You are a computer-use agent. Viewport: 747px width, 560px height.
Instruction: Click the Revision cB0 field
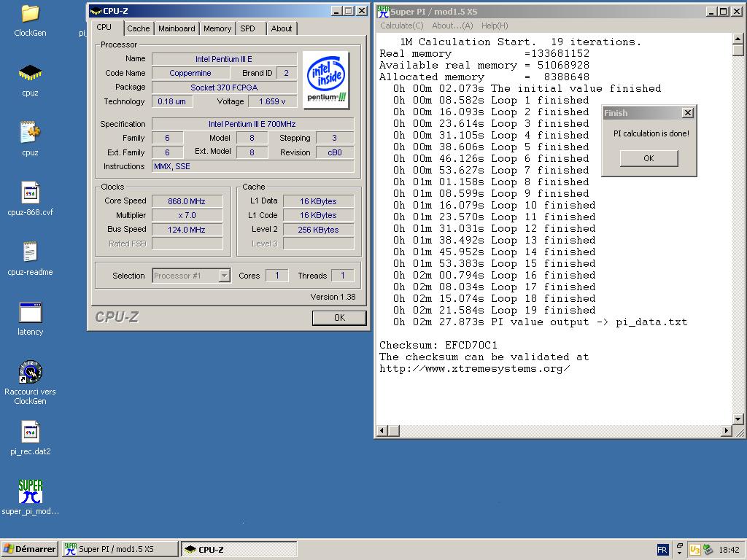[335, 152]
